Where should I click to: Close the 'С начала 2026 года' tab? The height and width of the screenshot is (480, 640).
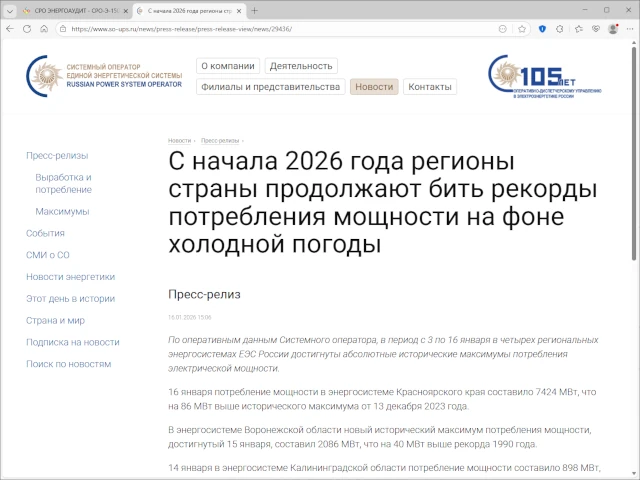click(239, 11)
